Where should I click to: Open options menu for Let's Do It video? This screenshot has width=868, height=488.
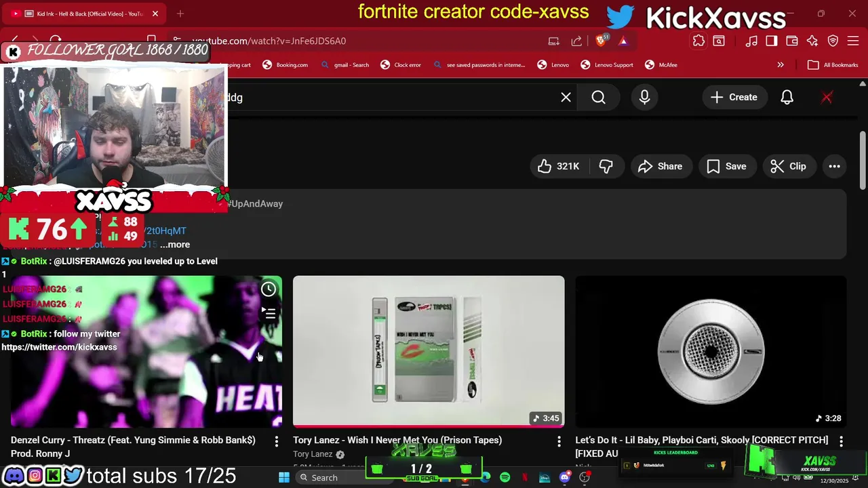[x=841, y=441]
